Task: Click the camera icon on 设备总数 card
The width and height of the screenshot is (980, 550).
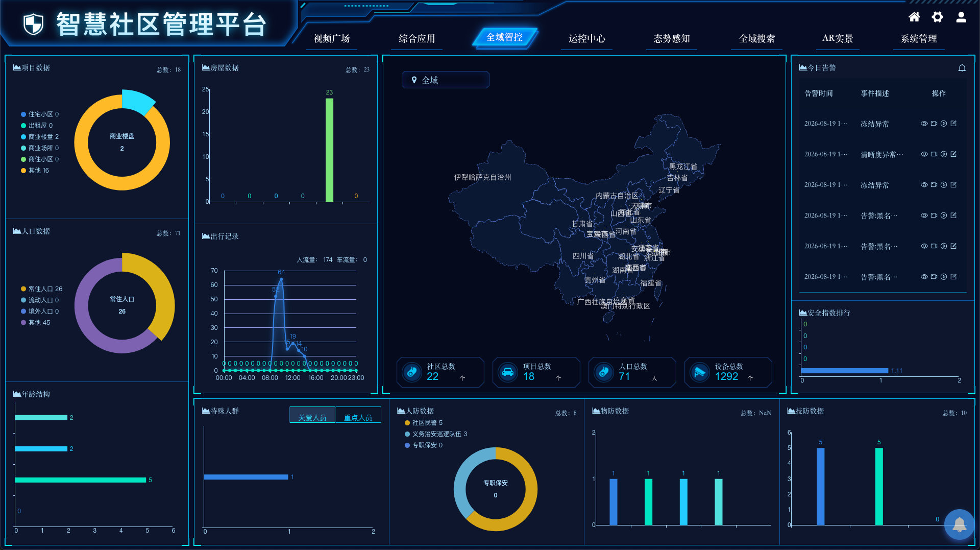Action: [699, 372]
